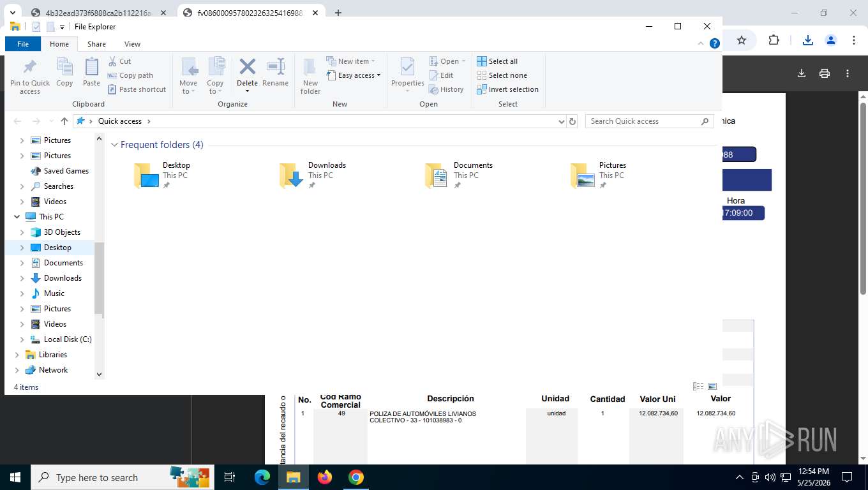
Task: Expand the Network tree node
Action: coord(17,370)
